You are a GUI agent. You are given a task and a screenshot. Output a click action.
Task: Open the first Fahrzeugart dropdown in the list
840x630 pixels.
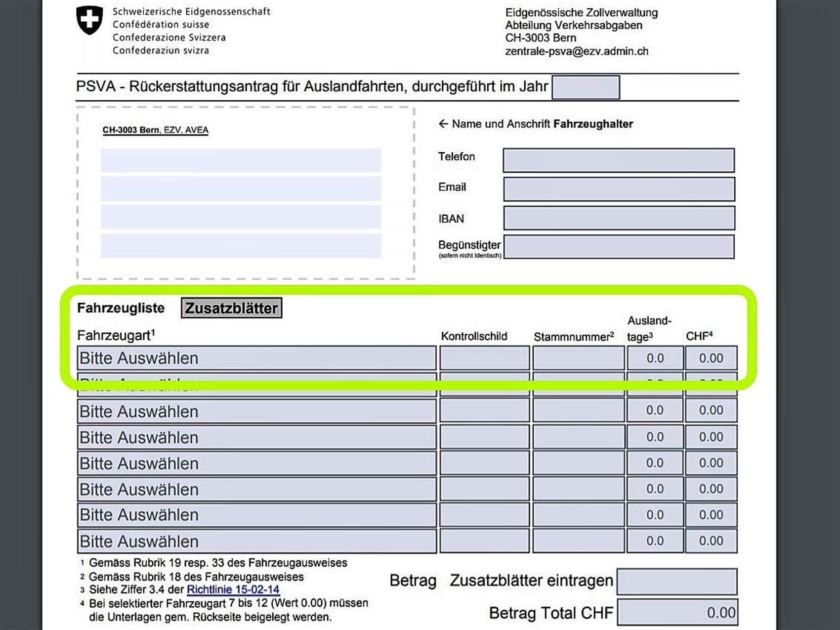(x=256, y=358)
